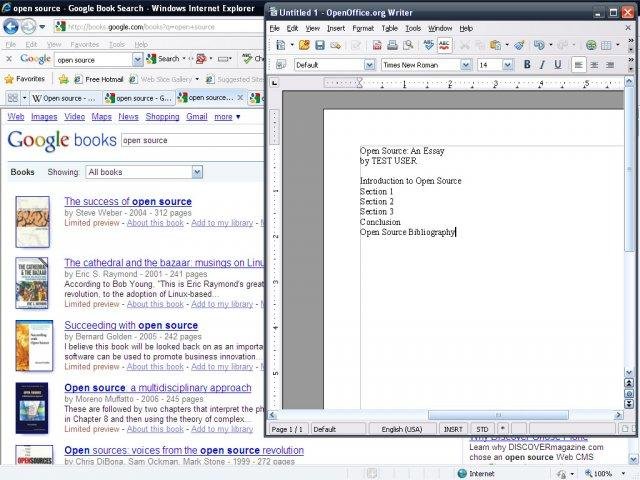Click Table icon in Writer toolbar
Viewport: 640px width, 480px height.
coord(607,45)
